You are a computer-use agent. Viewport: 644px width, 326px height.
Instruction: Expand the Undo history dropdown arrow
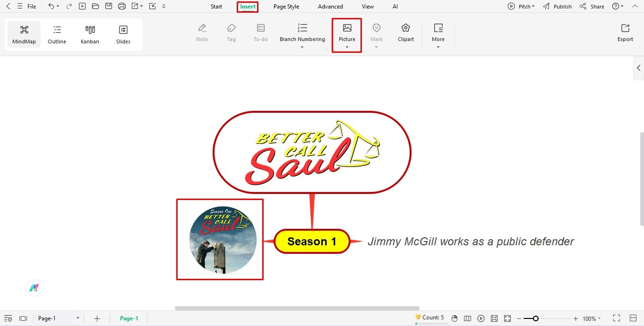(58, 7)
